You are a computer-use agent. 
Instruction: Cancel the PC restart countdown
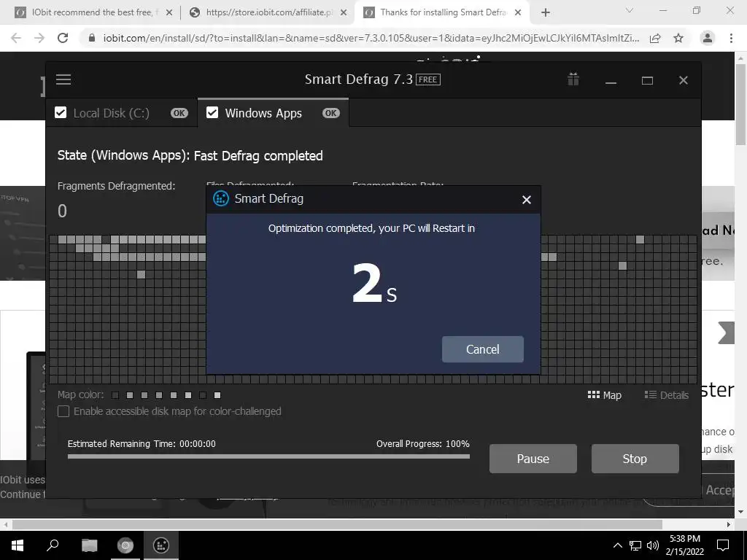483,349
